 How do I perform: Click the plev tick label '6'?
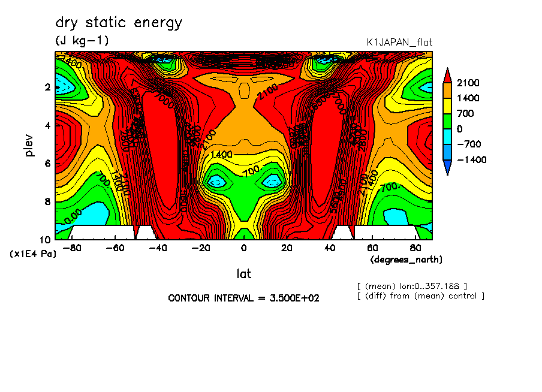(x=47, y=164)
